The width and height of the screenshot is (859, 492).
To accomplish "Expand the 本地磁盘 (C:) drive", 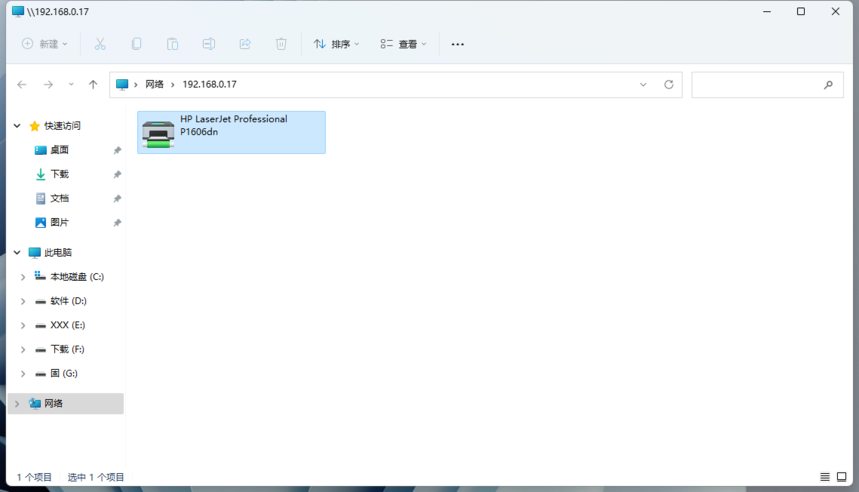I will pyautogui.click(x=23, y=277).
